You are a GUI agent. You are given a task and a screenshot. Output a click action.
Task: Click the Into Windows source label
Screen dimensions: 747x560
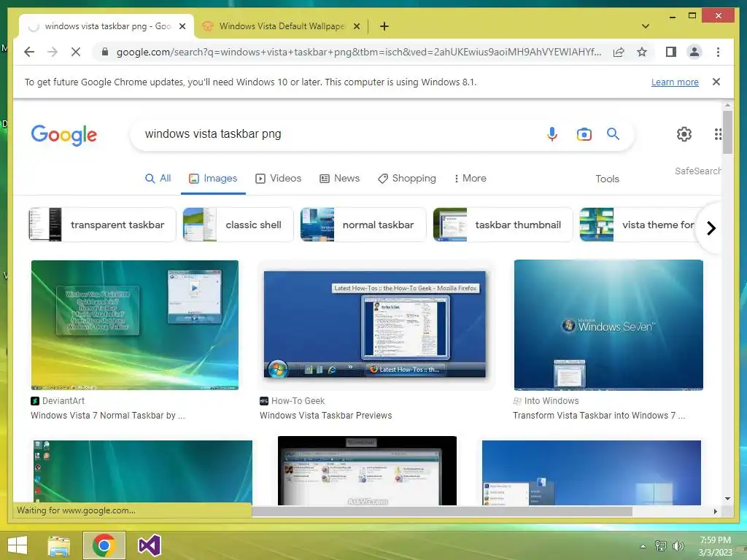(546, 401)
